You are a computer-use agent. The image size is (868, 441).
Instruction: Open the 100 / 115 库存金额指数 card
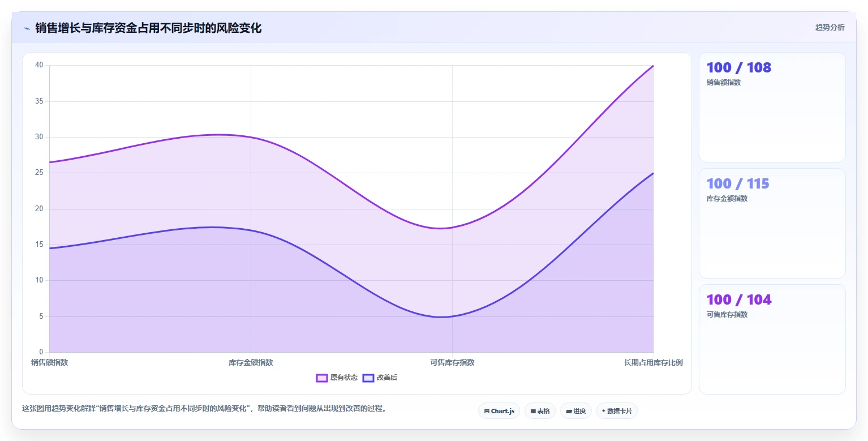coord(772,223)
